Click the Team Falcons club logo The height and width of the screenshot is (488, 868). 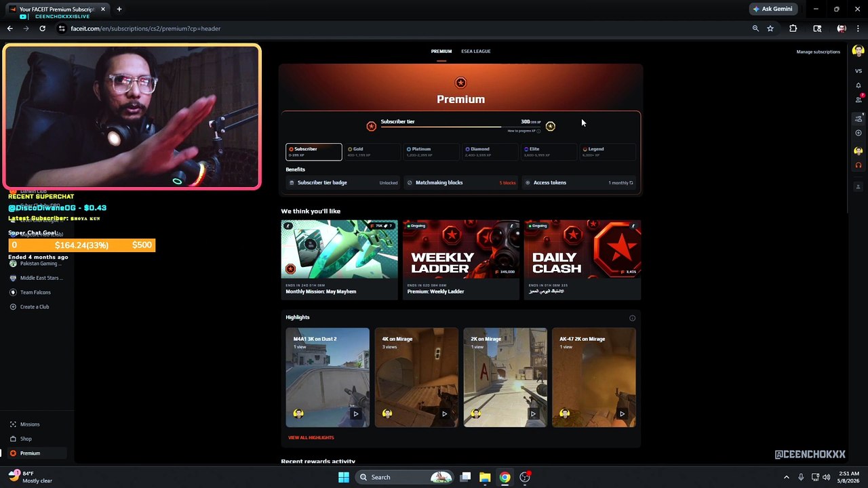pos(13,292)
